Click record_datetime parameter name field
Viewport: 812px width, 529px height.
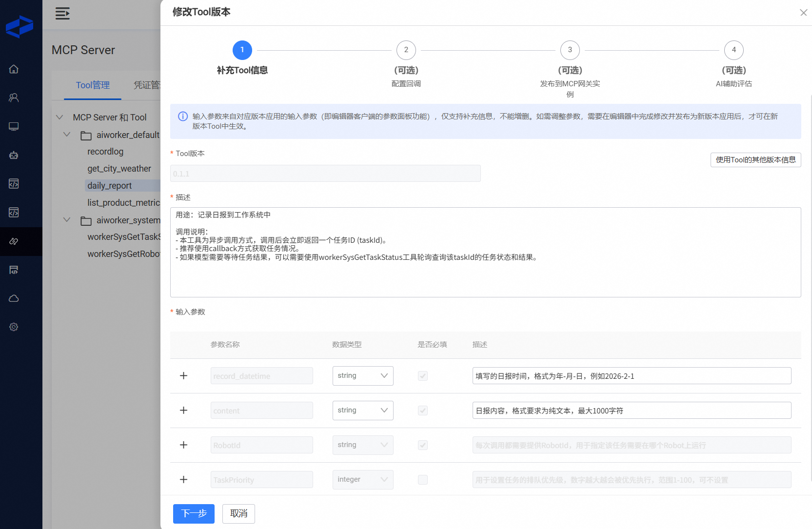pyautogui.click(x=262, y=376)
